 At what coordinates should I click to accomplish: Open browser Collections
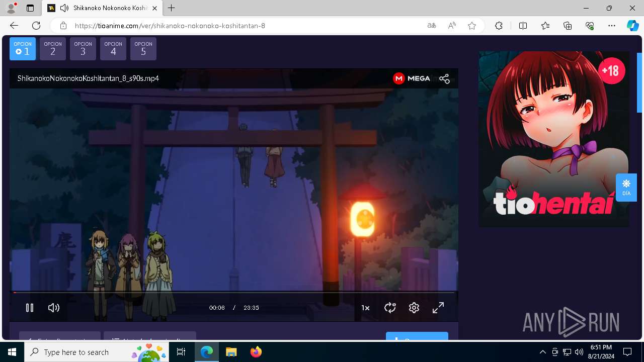point(568,26)
